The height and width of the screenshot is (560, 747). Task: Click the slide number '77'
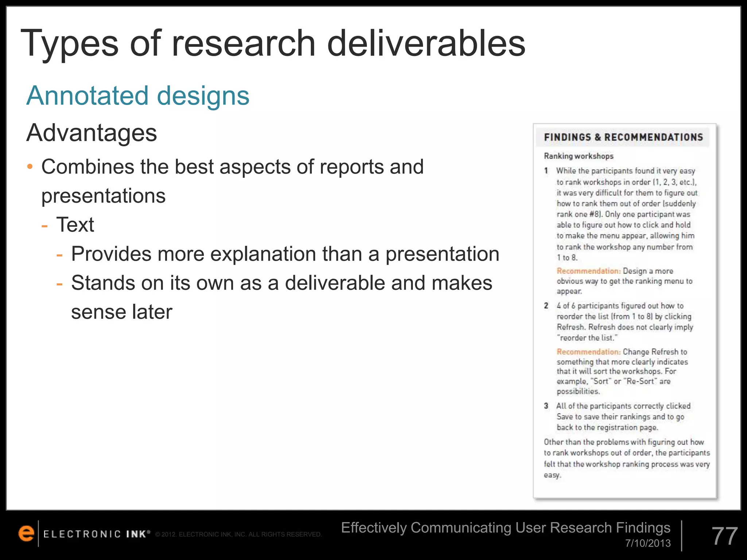(x=724, y=536)
